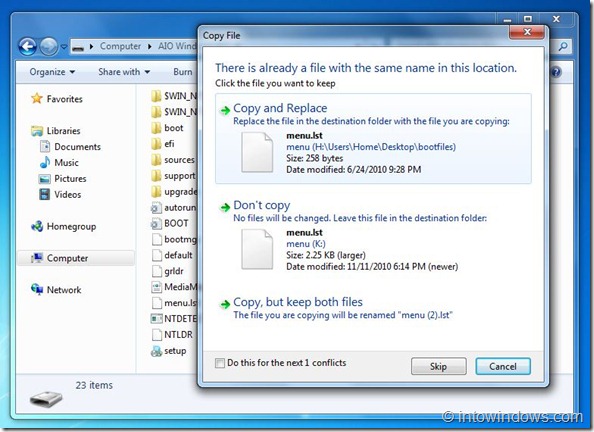Click Burn in the Explorer toolbar

pyautogui.click(x=183, y=72)
